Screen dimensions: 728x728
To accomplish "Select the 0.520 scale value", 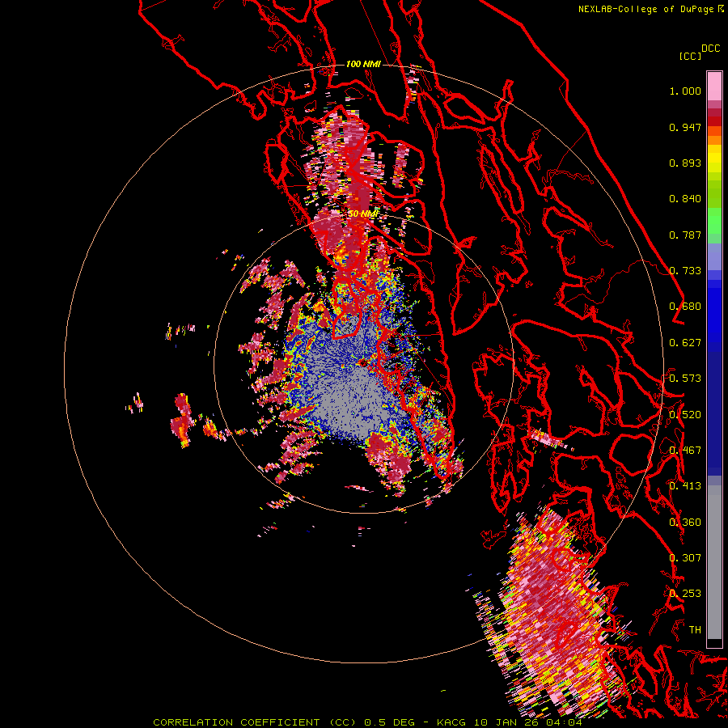I will click(685, 415).
